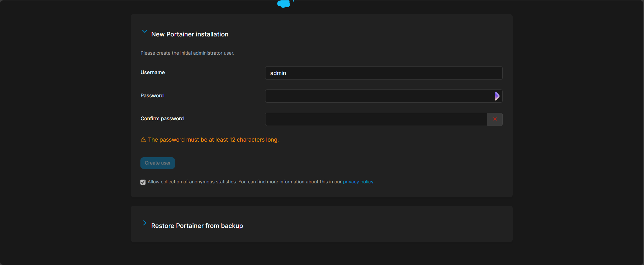Click the Create user button
644x265 pixels.
[158, 163]
